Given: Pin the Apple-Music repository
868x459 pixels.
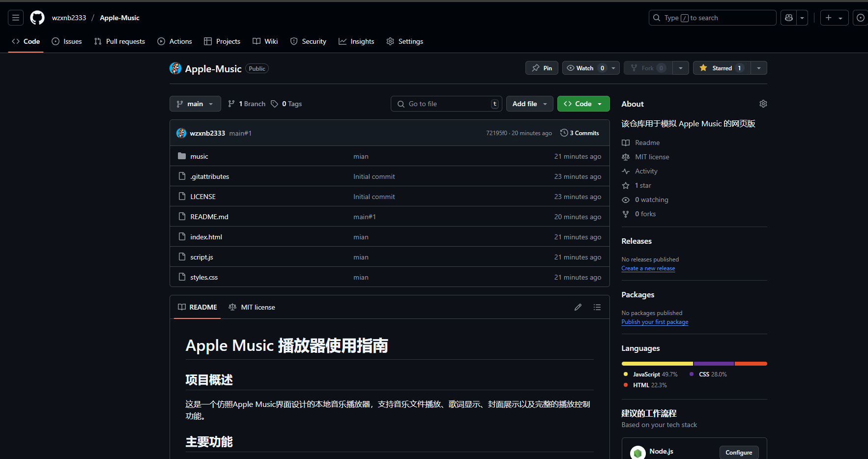Looking at the screenshot, I should click(x=542, y=68).
